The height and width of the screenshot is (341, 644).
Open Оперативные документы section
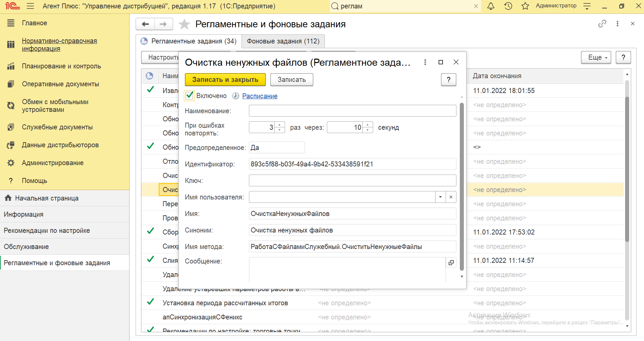pos(65,84)
